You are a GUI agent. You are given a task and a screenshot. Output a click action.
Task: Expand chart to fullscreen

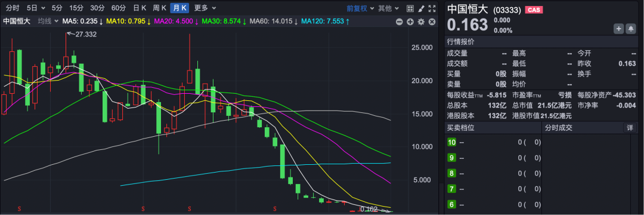pyautogui.click(x=432, y=8)
